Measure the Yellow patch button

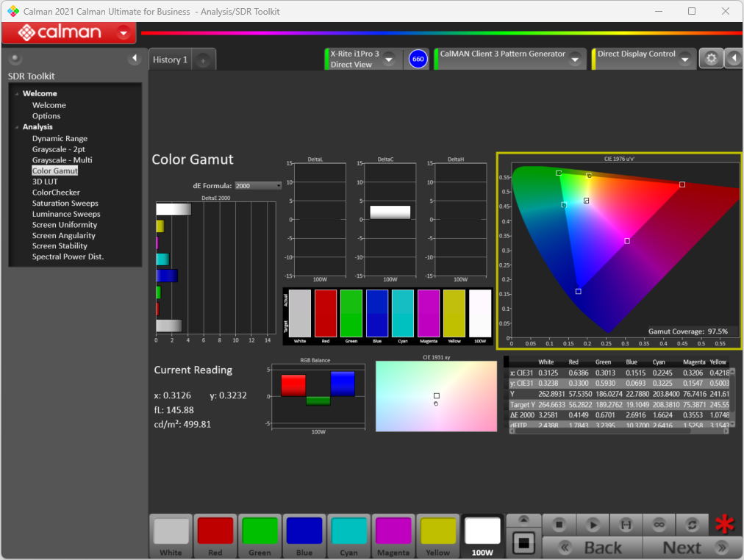437,536
